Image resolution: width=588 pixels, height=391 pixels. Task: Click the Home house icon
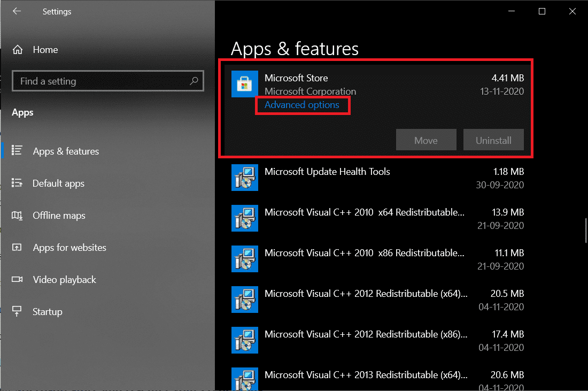pyautogui.click(x=18, y=49)
